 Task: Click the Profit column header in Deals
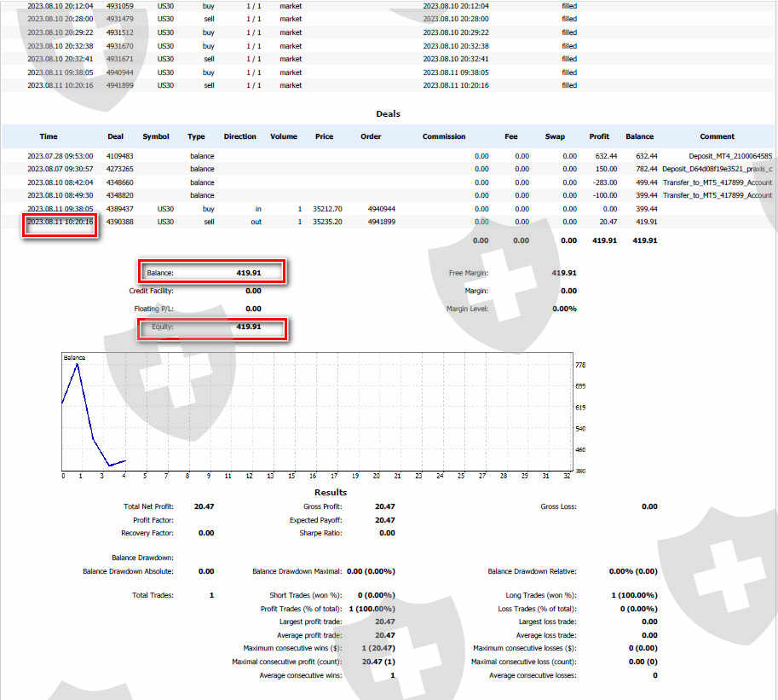tap(599, 136)
